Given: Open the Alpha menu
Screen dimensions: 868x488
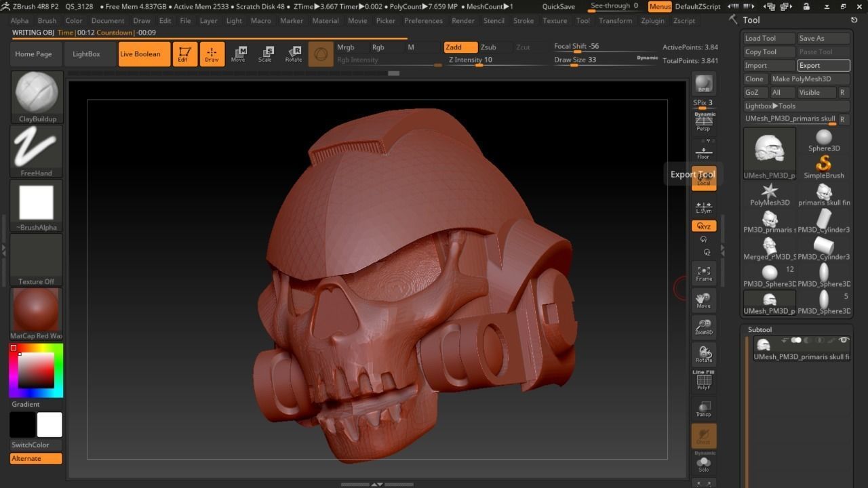Looking at the screenshot, I should coord(20,20).
